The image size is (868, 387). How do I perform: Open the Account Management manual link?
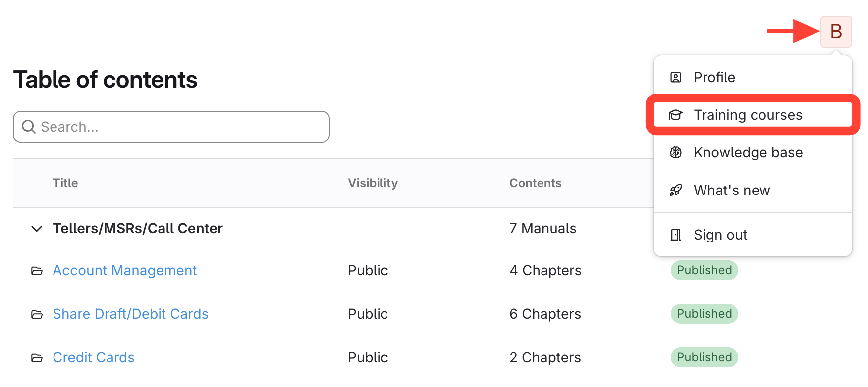pyautogui.click(x=125, y=271)
